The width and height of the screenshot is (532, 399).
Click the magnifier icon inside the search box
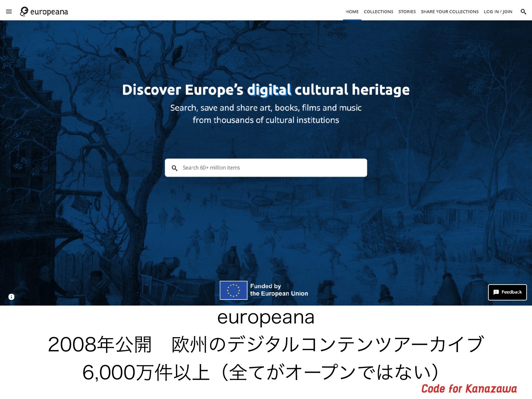174,168
